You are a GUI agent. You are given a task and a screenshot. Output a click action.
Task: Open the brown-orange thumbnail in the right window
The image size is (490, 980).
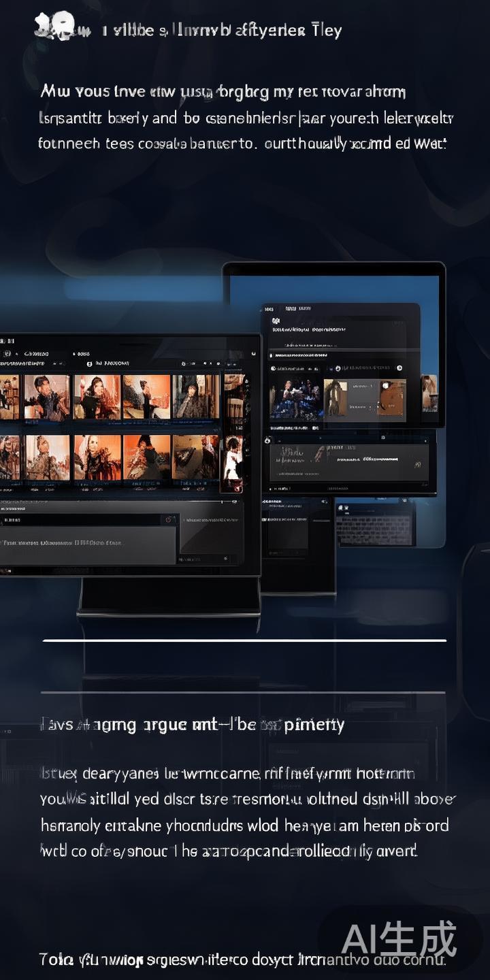point(392,397)
